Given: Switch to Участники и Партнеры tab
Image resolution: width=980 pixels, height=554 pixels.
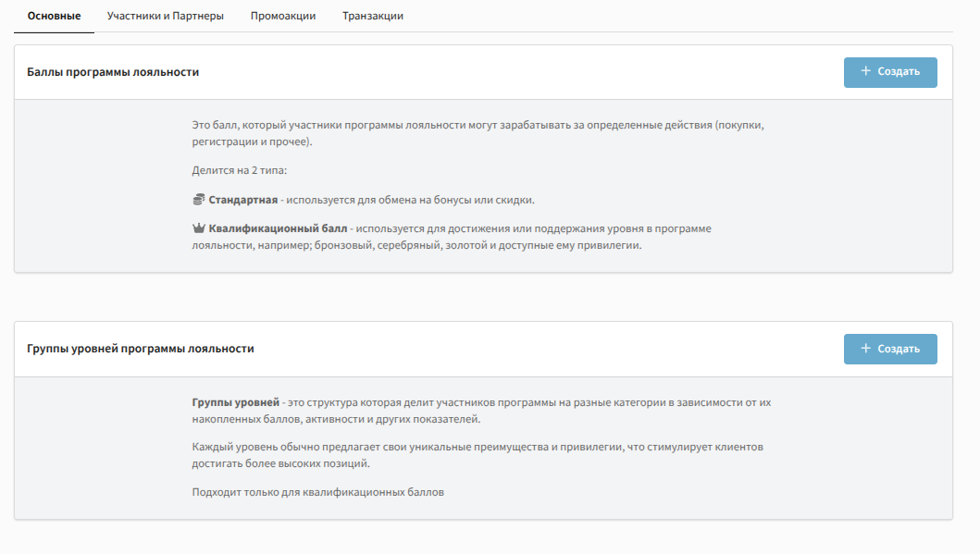Looking at the screenshot, I should [165, 17].
